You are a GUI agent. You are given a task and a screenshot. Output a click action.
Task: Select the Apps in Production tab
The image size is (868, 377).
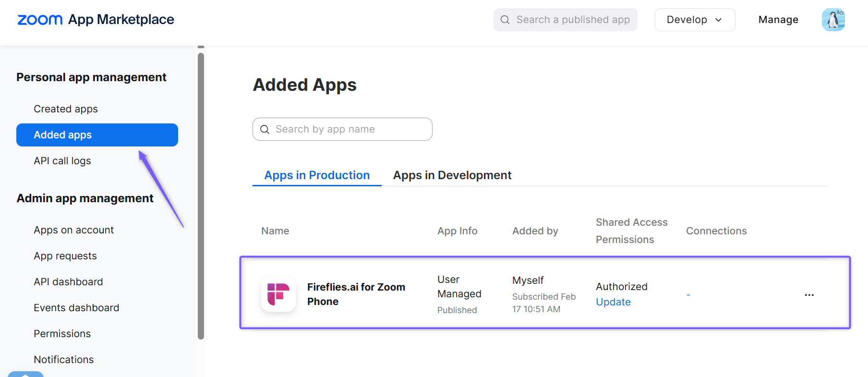tap(317, 175)
